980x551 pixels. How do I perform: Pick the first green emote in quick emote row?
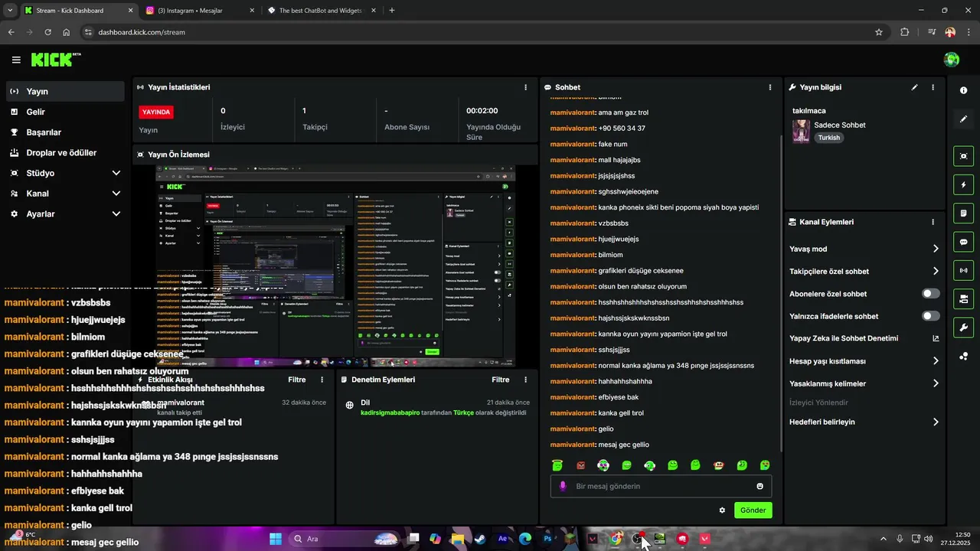[x=557, y=465]
